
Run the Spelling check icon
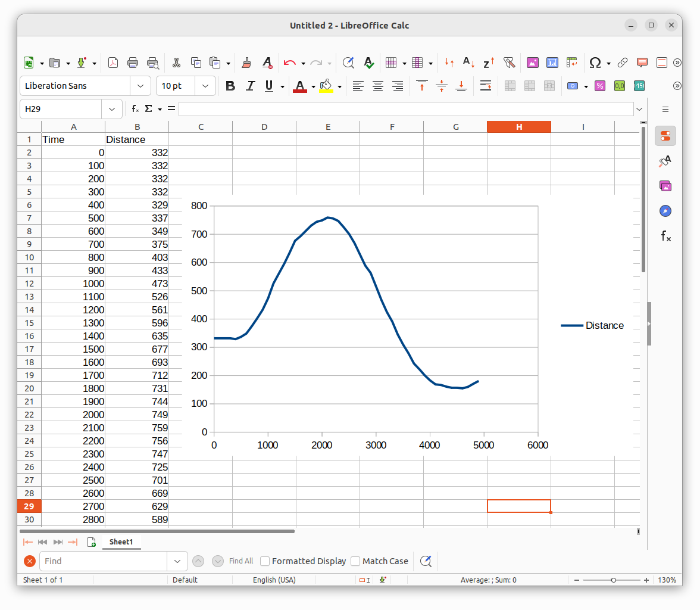[x=369, y=63]
